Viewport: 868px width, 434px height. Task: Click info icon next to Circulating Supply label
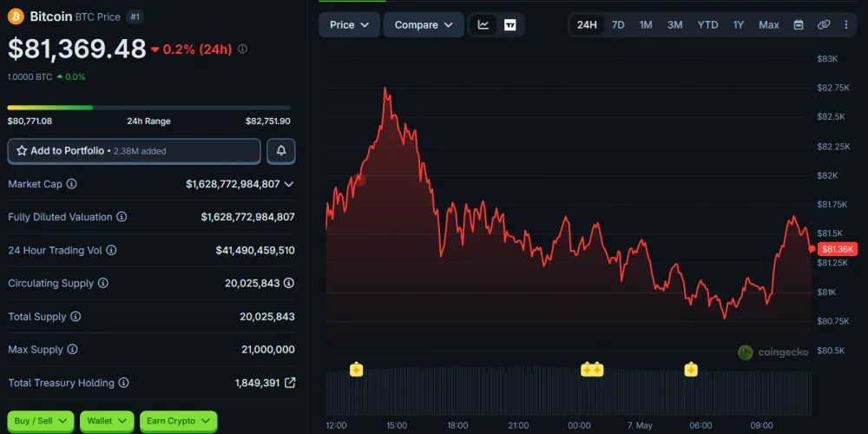[x=103, y=284]
